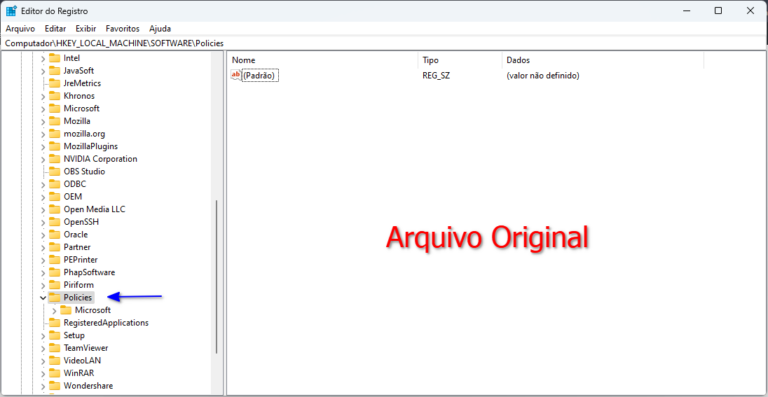768x397 pixels.
Task: Click the Intel folder icon
Action: tap(54, 58)
